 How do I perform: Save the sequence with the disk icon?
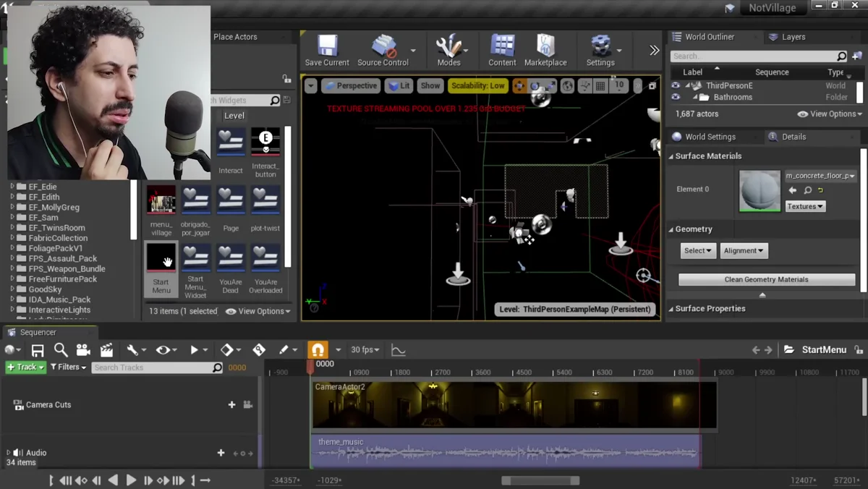[x=38, y=350]
